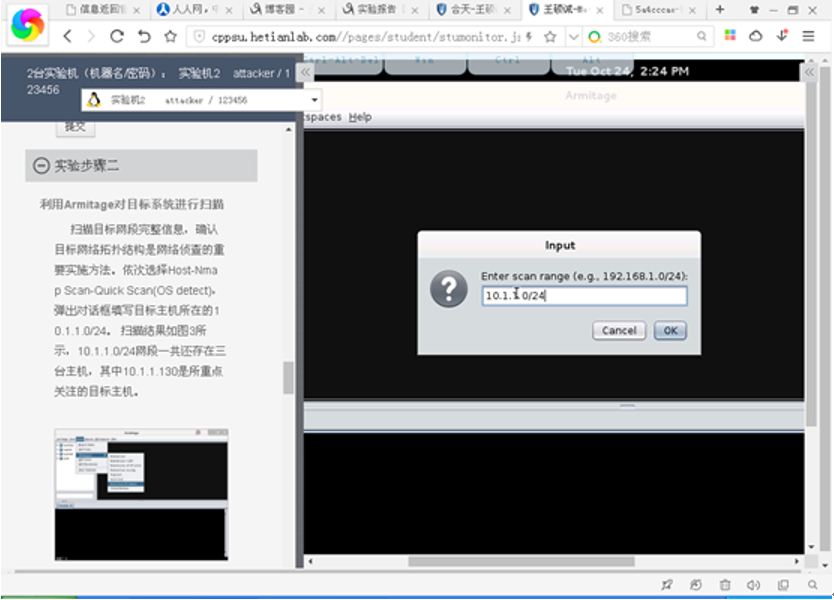Click the scroll-up arrow of the instructions panel
Image resolution: width=834 pixels, height=600 pixels.
click(x=288, y=129)
